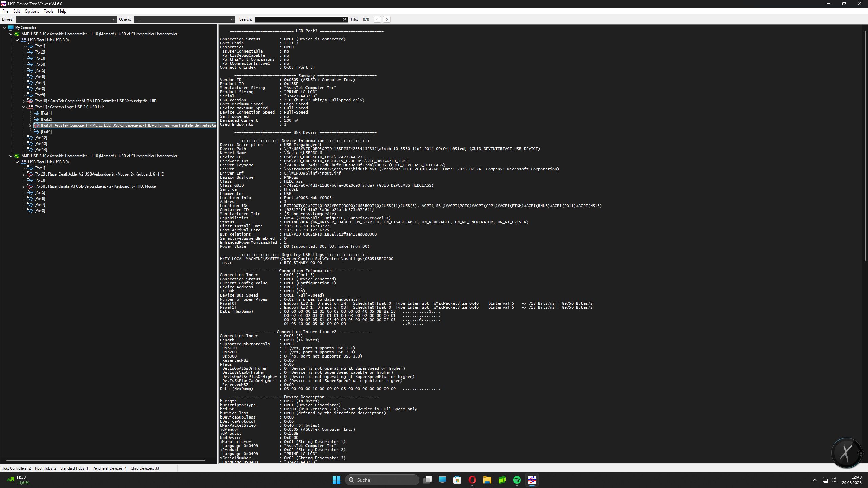Open the Tools menu

tap(48, 11)
